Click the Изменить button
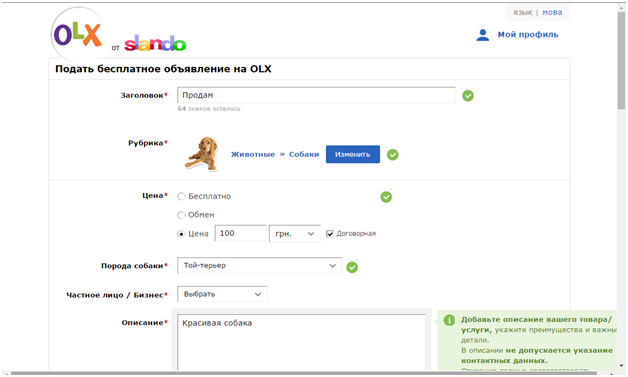Viewport: 628px width, 377px height. pos(352,154)
